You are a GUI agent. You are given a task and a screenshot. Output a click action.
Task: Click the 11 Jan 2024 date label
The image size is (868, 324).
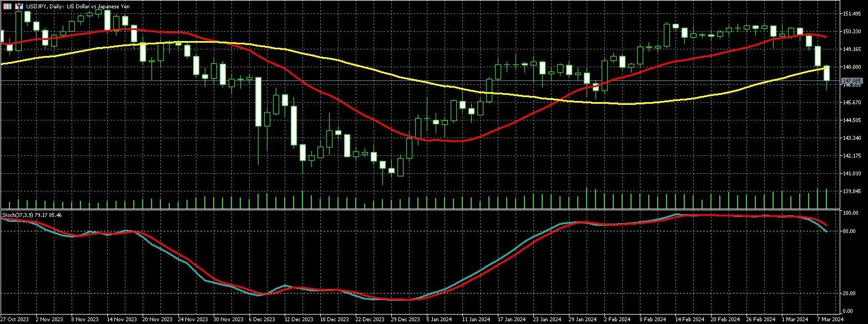click(476, 320)
